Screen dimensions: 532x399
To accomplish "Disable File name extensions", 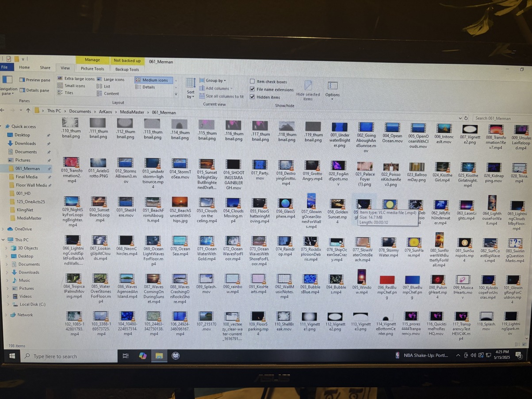I will click(x=253, y=89).
